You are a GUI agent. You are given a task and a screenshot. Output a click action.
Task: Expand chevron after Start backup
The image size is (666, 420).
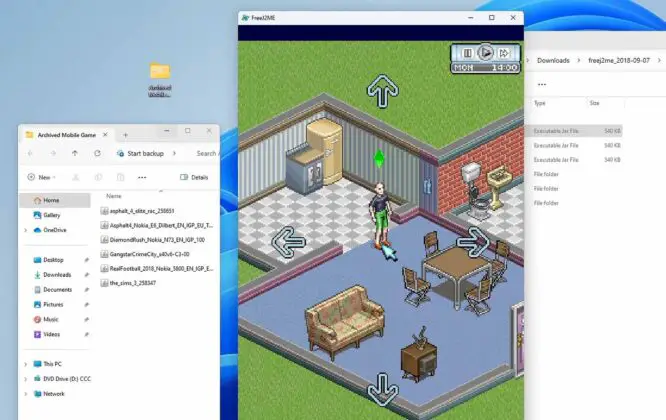coord(174,153)
